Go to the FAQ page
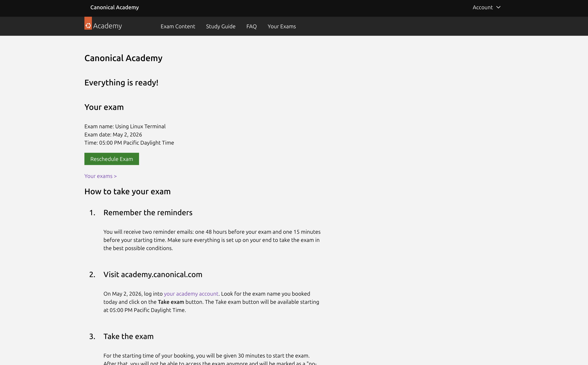The image size is (588, 365). click(x=251, y=26)
